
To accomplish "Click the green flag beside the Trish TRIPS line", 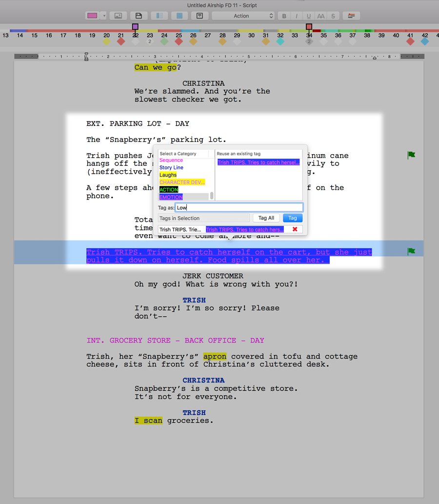I will click(x=411, y=251).
